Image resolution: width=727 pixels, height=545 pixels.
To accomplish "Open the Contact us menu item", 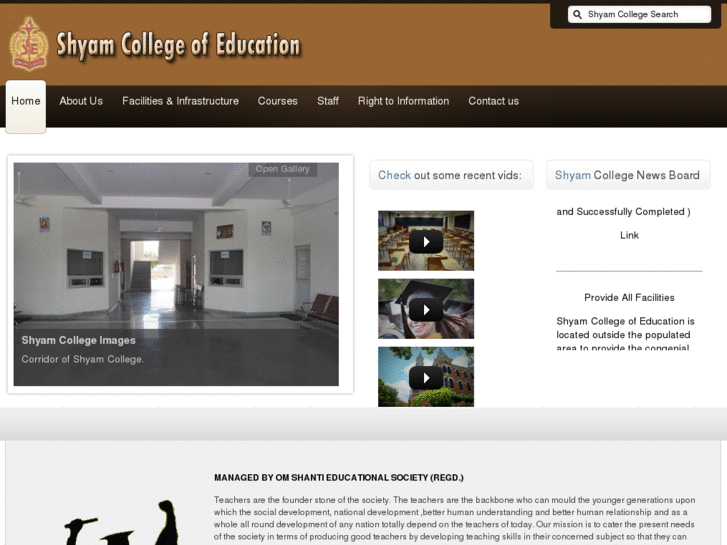I will click(x=493, y=101).
